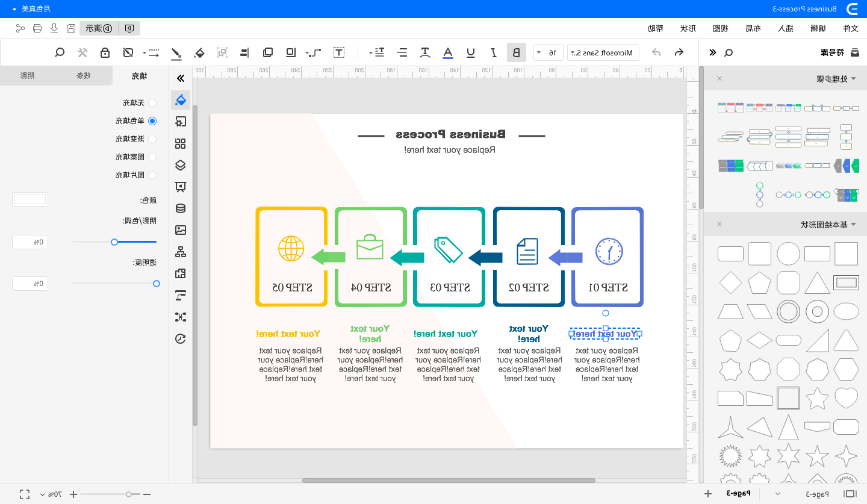Switch to the 线条 tab
Image resolution: width=867 pixels, height=504 pixels.
(84, 76)
